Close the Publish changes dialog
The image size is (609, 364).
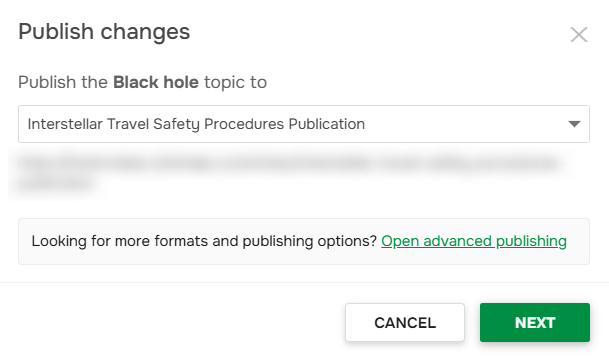click(x=579, y=35)
